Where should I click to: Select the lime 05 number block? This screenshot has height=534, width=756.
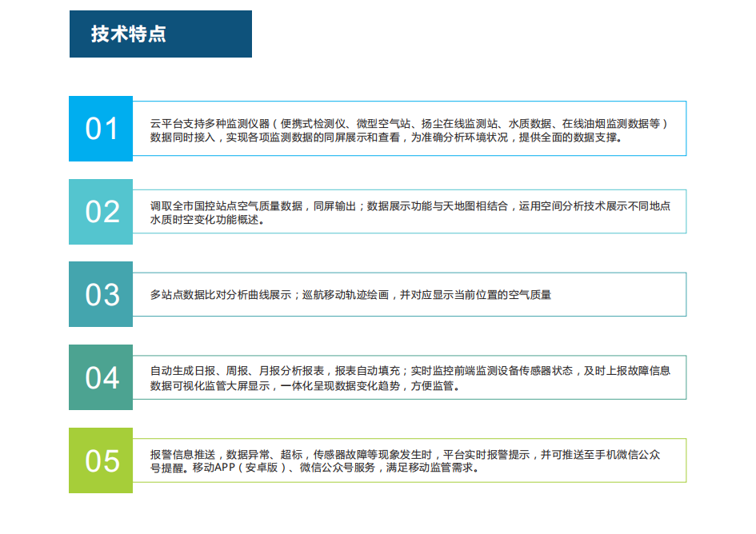coord(101,460)
